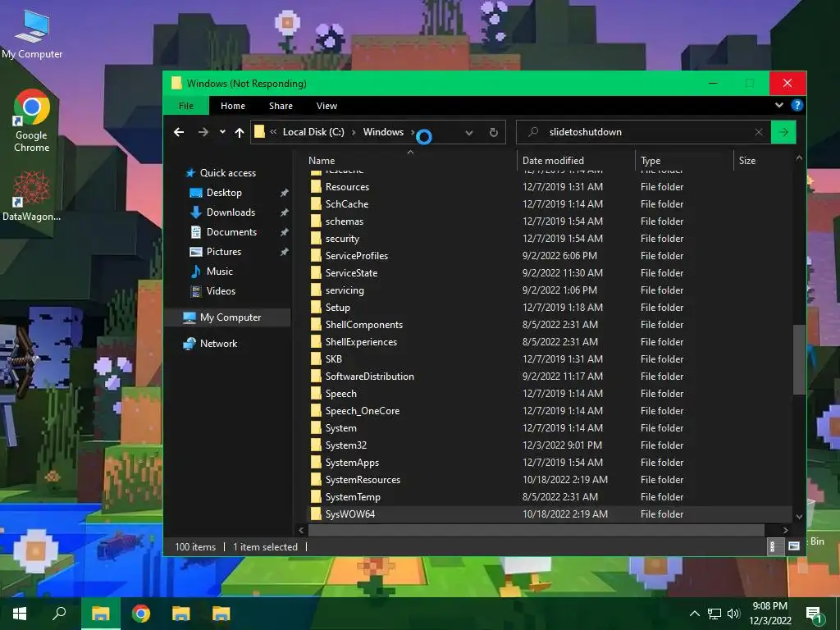Open Desktop in navigation pane
Screen dimensions: 840x630
point(224,192)
